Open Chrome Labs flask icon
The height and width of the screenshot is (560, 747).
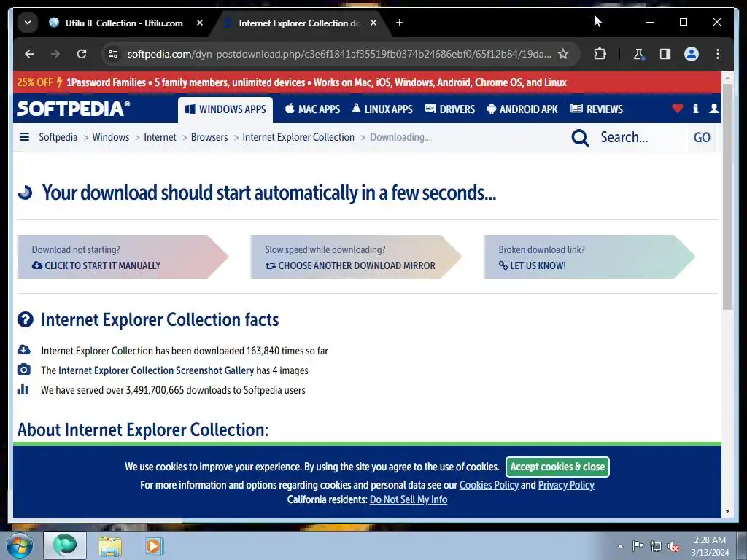[x=638, y=54]
